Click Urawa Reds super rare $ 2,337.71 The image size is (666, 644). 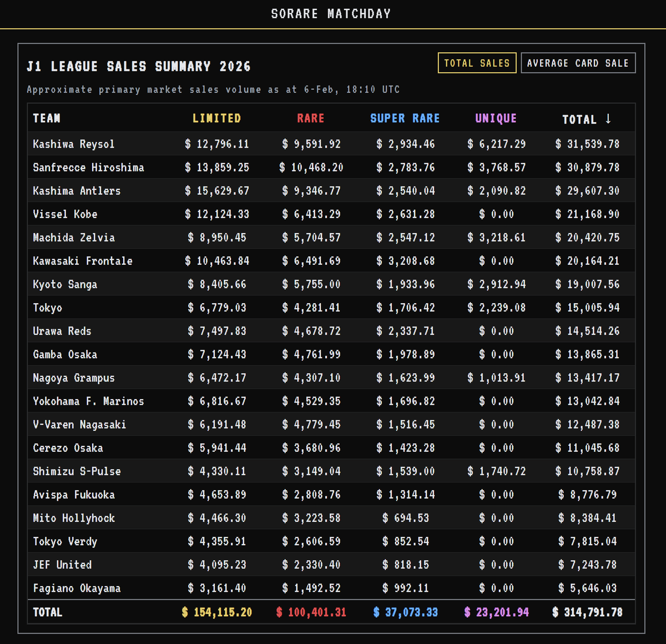405,331
